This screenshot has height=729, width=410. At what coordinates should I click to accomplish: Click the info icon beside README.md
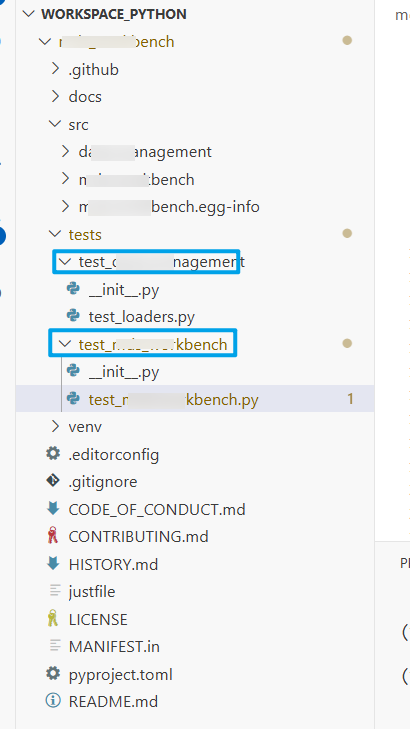click(x=53, y=701)
